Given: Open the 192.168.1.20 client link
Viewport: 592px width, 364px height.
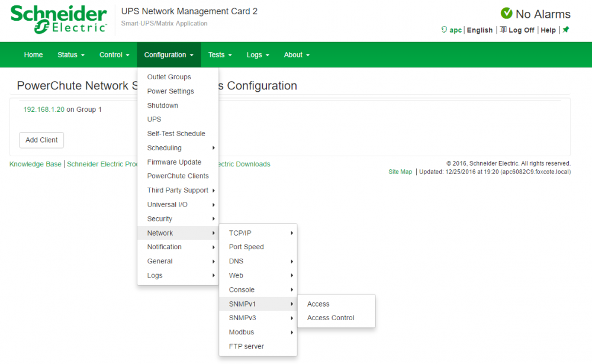Looking at the screenshot, I should pyautogui.click(x=44, y=109).
